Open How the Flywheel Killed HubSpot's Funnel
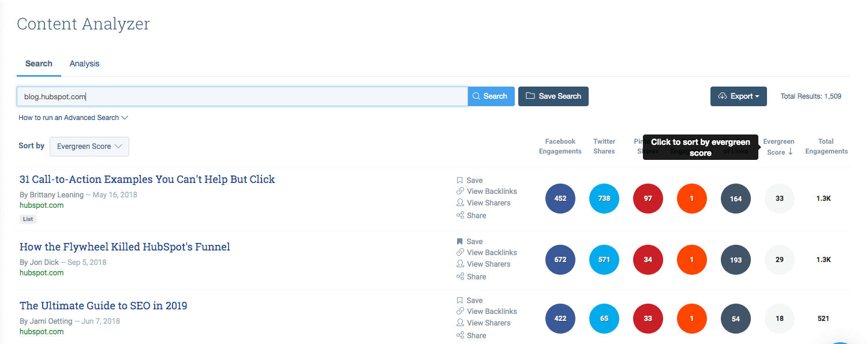Screen dimensions: 868x344 coord(125,247)
